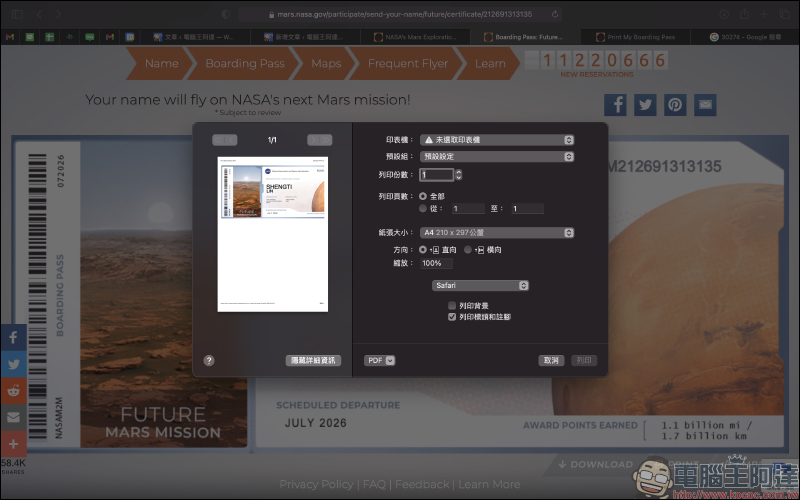Image resolution: width=800 pixels, height=500 pixels.
Task: Open the Maps navigation step
Action: 326,63
